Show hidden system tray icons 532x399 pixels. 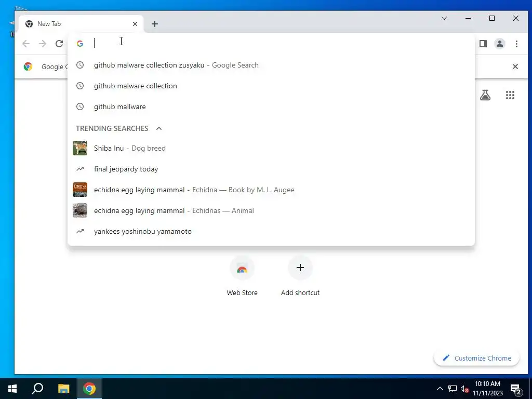[x=440, y=389]
